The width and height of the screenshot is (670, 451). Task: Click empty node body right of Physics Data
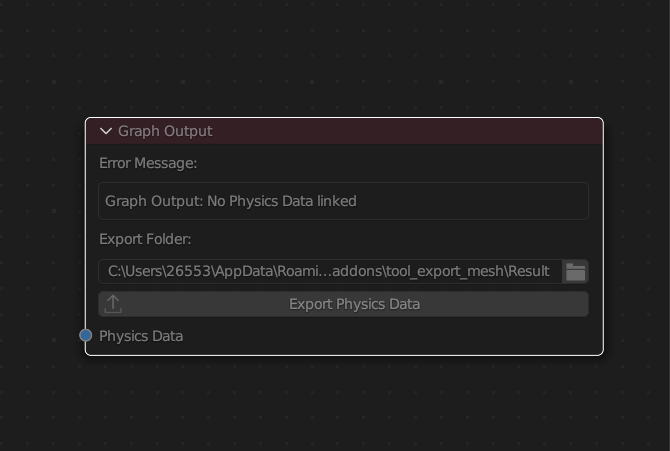385,336
